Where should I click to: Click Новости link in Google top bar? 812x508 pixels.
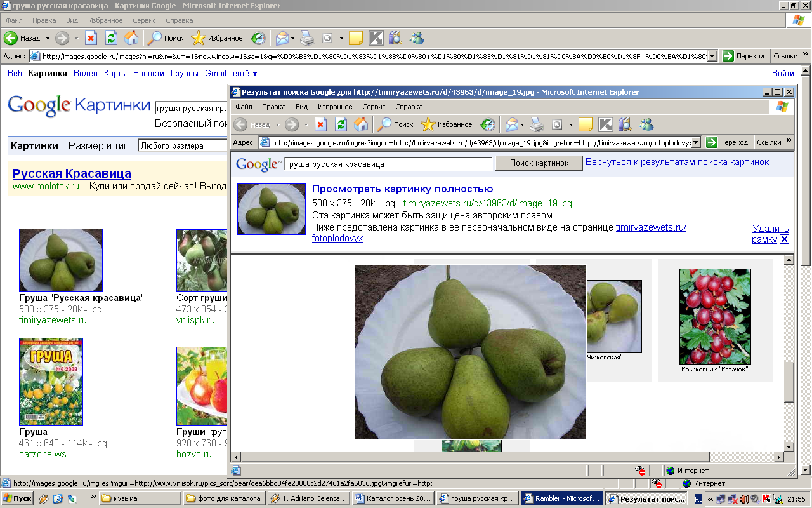(148, 73)
